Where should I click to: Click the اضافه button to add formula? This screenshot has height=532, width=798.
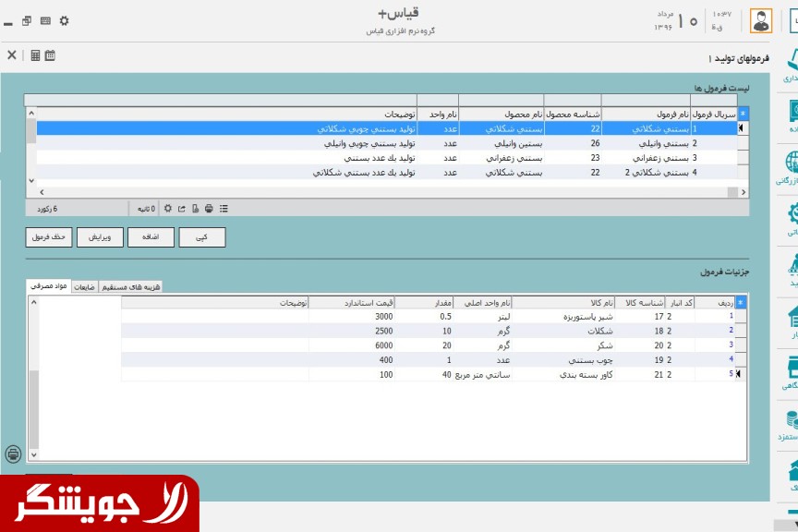coord(151,237)
